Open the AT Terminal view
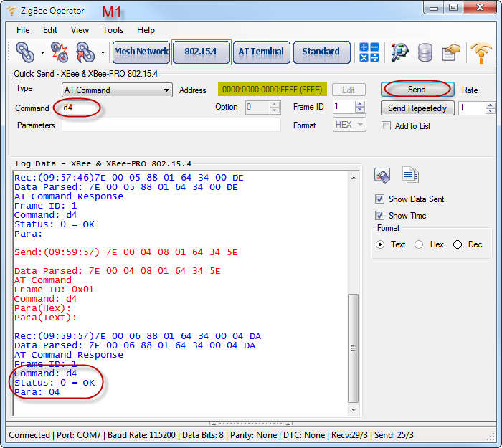 pos(262,52)
